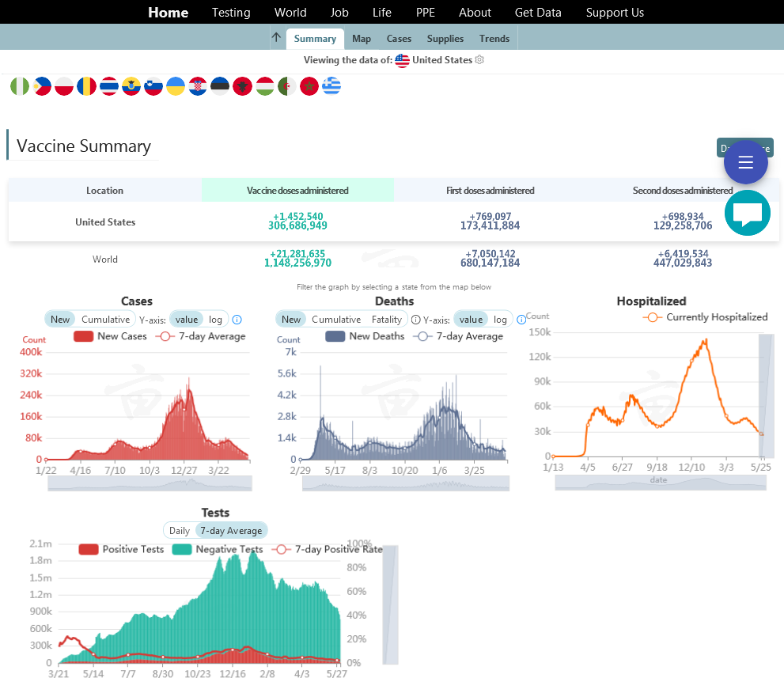Select the Ukraine flag icon
Image resolution: width=784 pixels, height=678 pixels.
[x=175, y=86]
